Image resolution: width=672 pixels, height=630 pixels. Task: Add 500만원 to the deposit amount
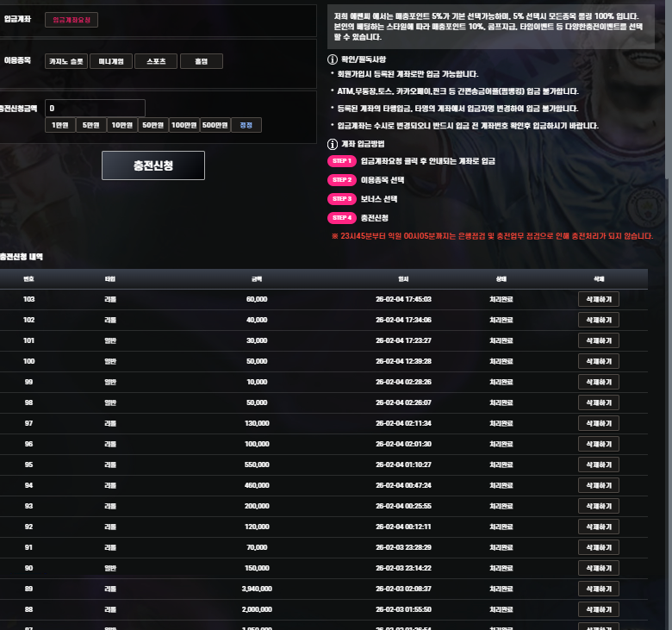pos(215,125)
